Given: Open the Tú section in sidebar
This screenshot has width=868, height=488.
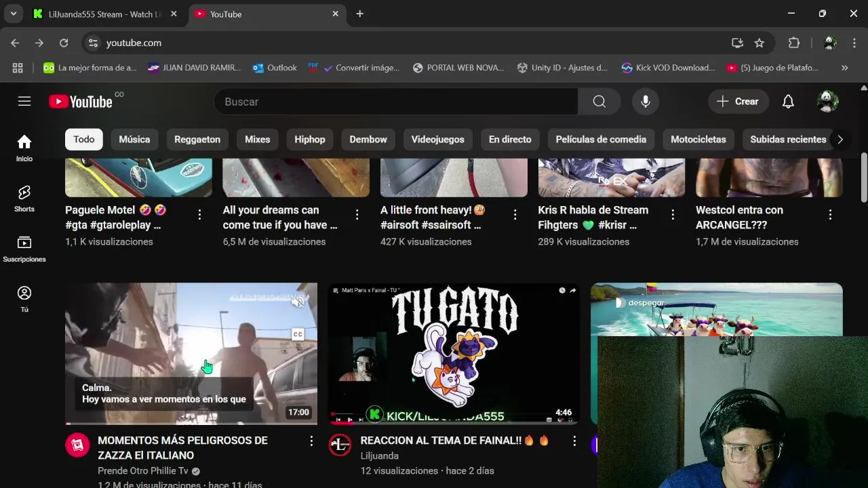Looking at the screenshot, I should click(24, 299).
